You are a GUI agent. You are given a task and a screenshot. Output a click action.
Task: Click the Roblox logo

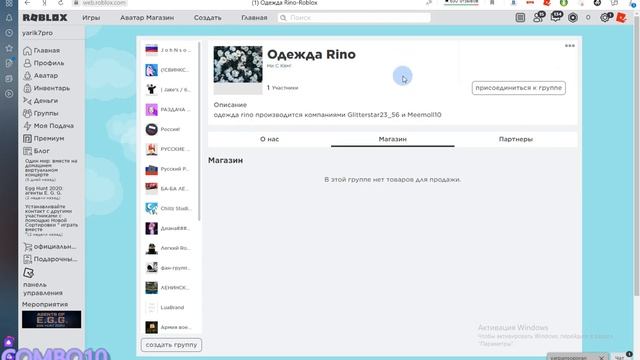45,18
